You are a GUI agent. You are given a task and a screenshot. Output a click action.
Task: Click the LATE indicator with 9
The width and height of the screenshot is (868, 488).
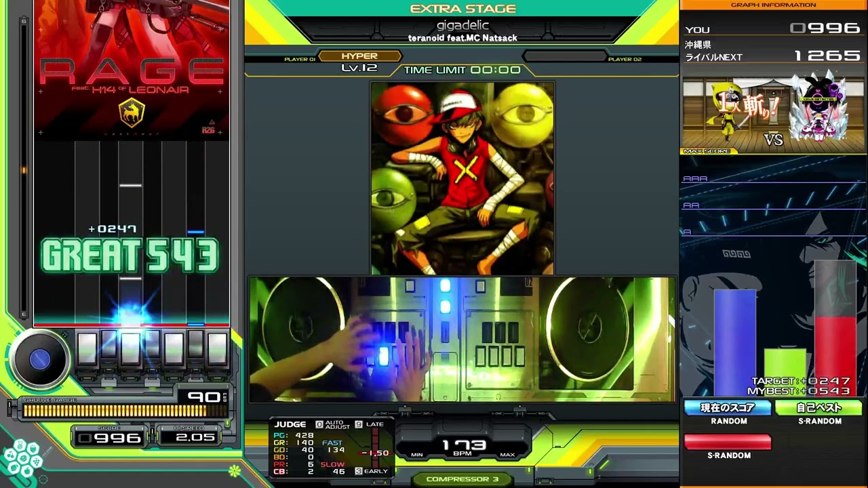coord(370,424)
